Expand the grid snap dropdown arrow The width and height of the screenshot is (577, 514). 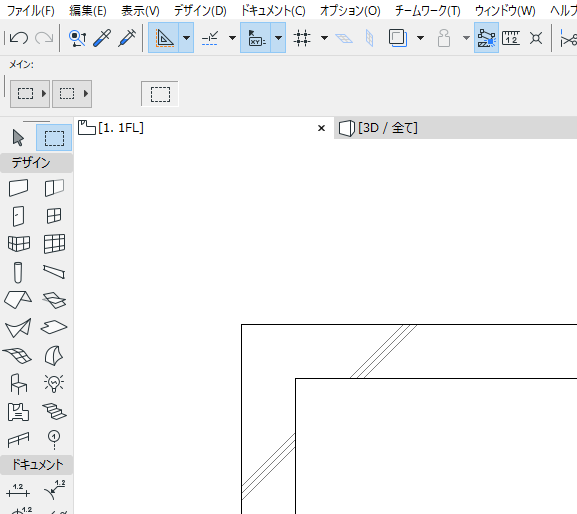pyautogui.click(x=324, y=38)
